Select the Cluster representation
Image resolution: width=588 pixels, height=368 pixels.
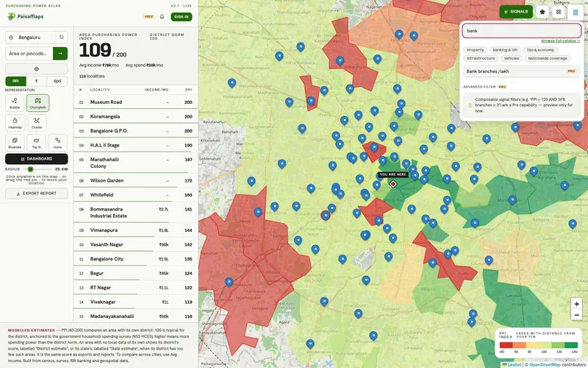37,123
